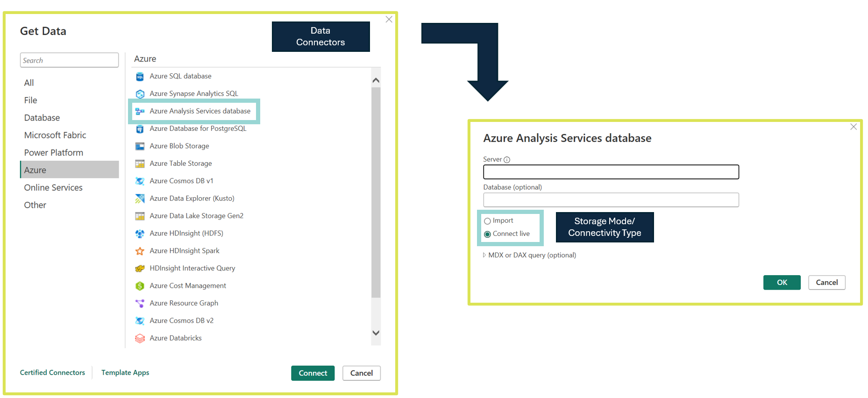
Task: Open the Server field info icon
Action: click(x=507, y=160)
